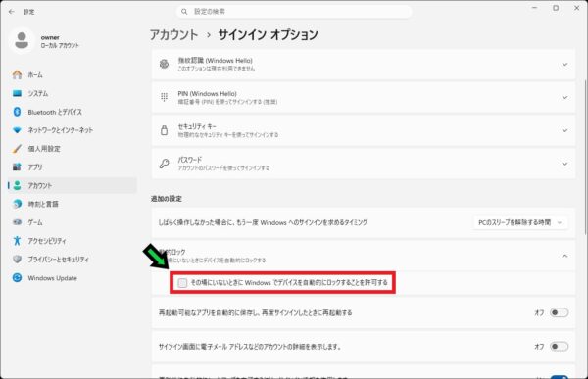Viewport: 588px width, 379px height.
Task: Click the back arrow icon in title bar
Action: 11,12
